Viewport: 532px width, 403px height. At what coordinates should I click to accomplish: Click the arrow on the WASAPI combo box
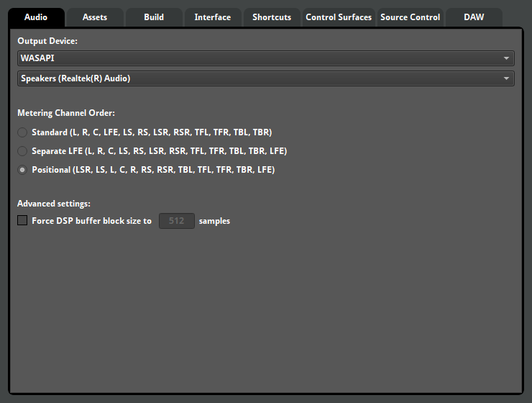click(506, 58)
